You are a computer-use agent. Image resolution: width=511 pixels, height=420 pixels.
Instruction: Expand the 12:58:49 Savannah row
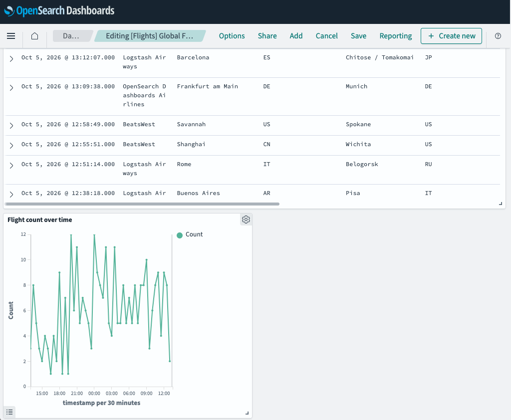11,125
